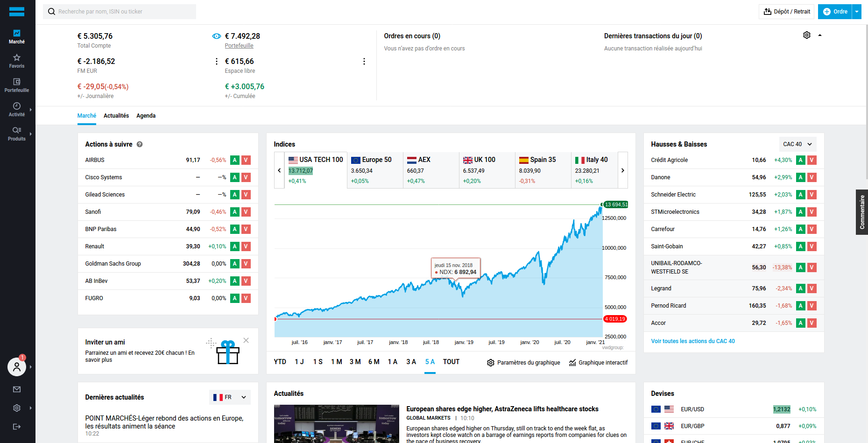Click the Dépôt / Retrait button
Image resolution: width=868 pixels, height=443 pixels.
point(786,12)
